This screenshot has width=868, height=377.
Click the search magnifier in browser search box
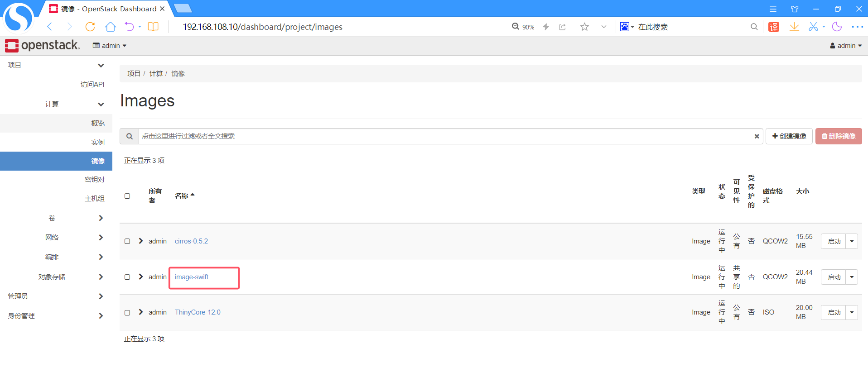point(754,27)
